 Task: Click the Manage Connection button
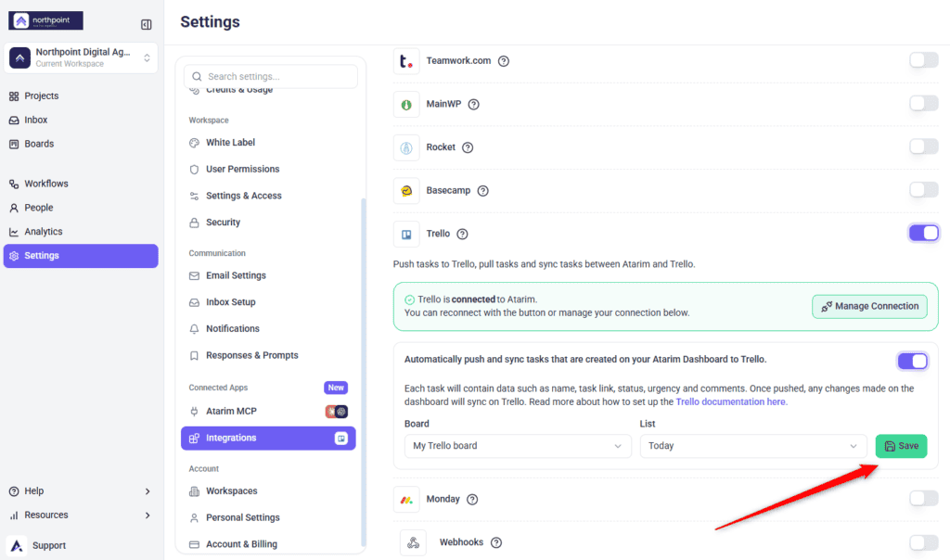pos(869,306)
